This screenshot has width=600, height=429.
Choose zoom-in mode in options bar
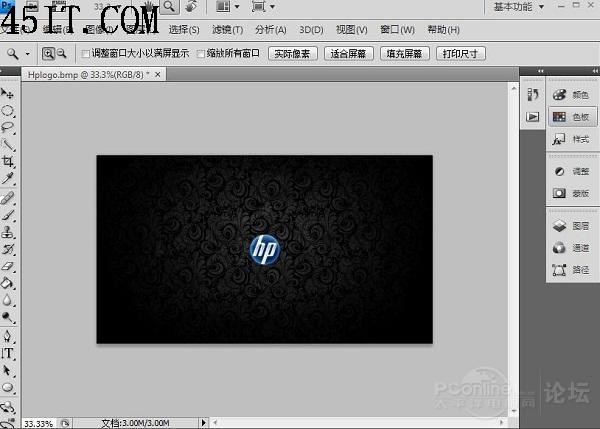(x=48, y=54)
